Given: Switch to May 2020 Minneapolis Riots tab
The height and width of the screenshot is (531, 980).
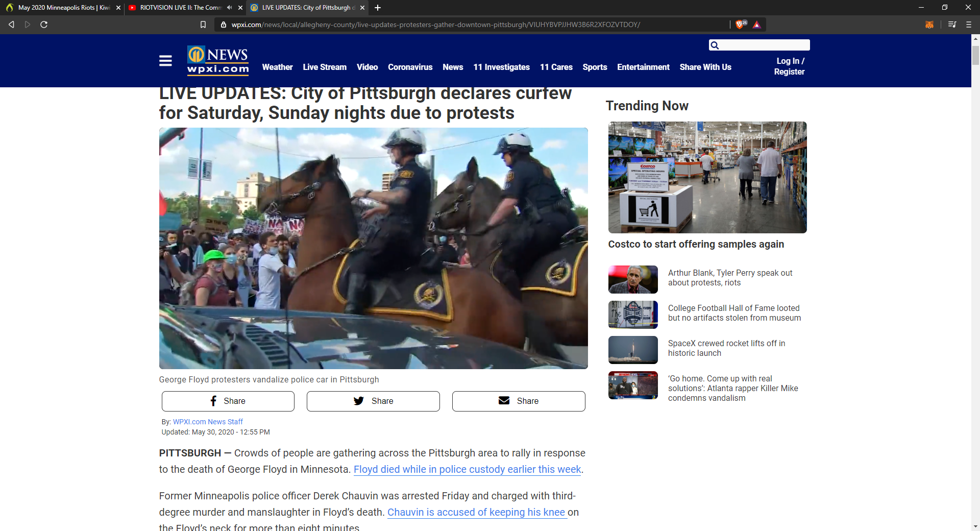Looking at the screenshot, I should [x=62, y=8].
